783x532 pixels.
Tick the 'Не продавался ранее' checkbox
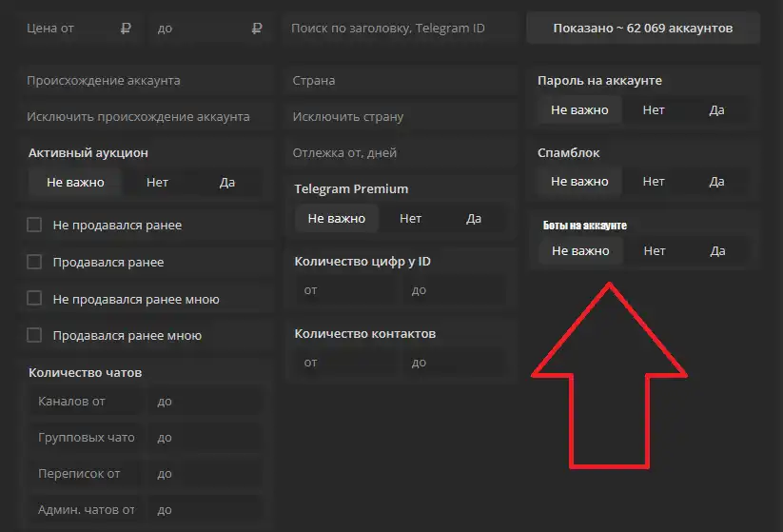pos(34,225)
